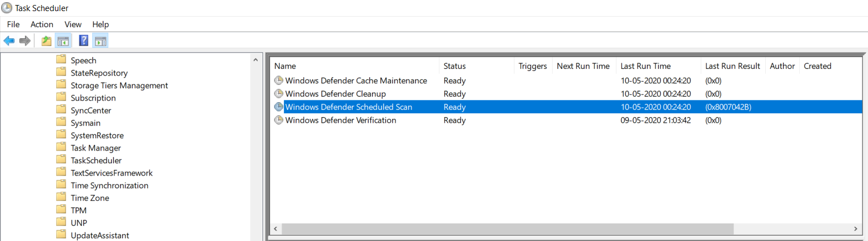This screenshot has width=868, height=241.
Task: Click the Windows Defender Verification clock icon
Action: click(x=279, y=120)
